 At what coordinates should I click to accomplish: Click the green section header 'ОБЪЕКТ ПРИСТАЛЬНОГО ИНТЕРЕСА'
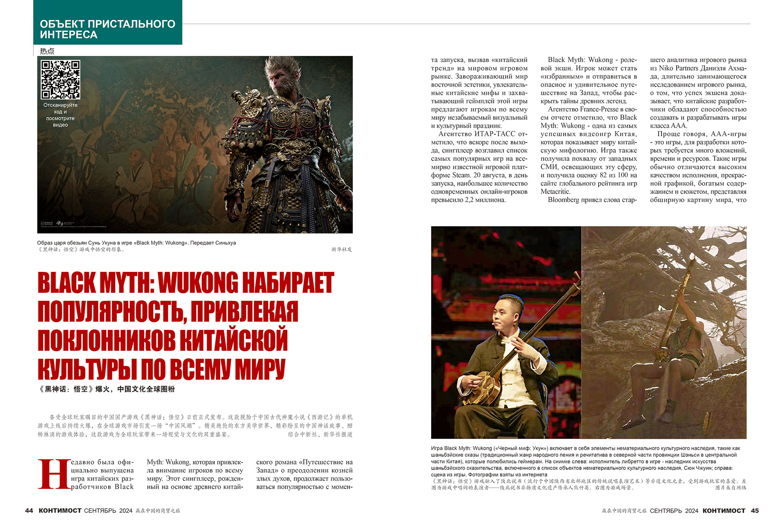pos(108,22)
